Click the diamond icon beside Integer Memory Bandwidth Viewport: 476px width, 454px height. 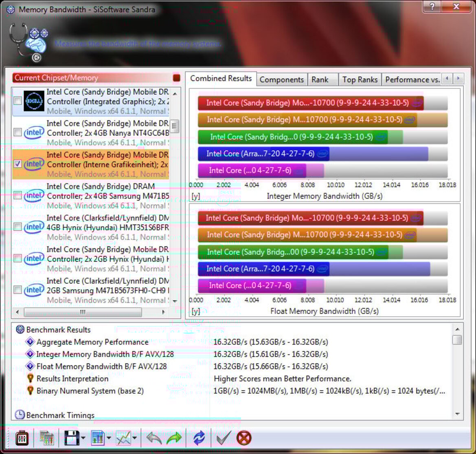(30, 354)
